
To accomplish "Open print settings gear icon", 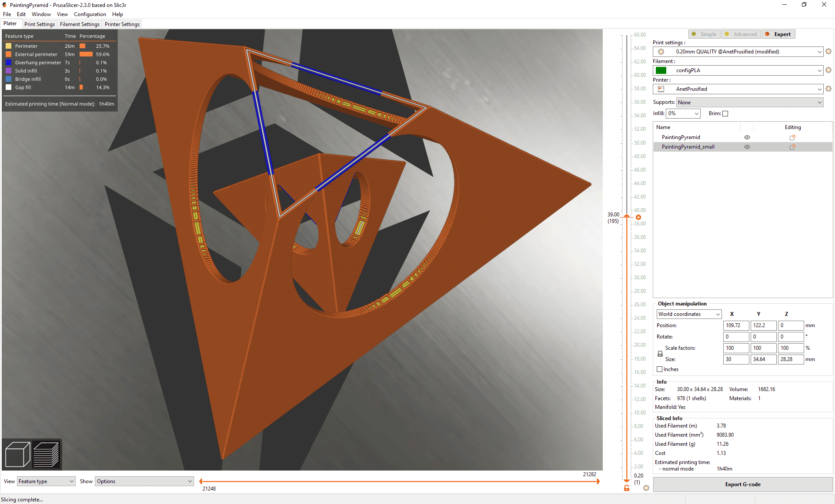I will click(x=828, y=51).
